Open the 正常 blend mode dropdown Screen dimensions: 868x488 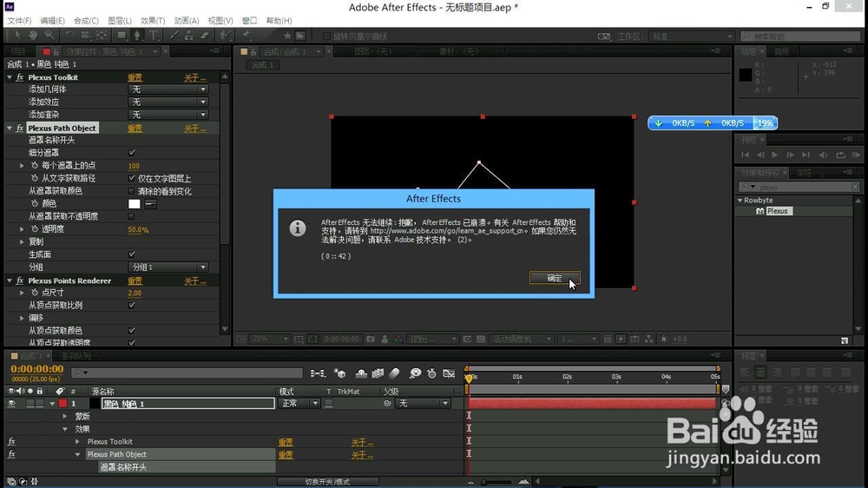(299, 404)
